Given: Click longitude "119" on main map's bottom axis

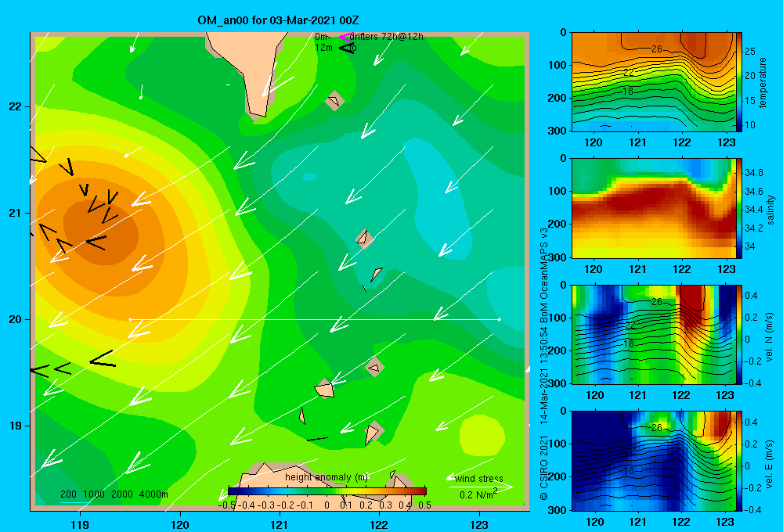Looking at the screenshot, I should click(80, 524).
